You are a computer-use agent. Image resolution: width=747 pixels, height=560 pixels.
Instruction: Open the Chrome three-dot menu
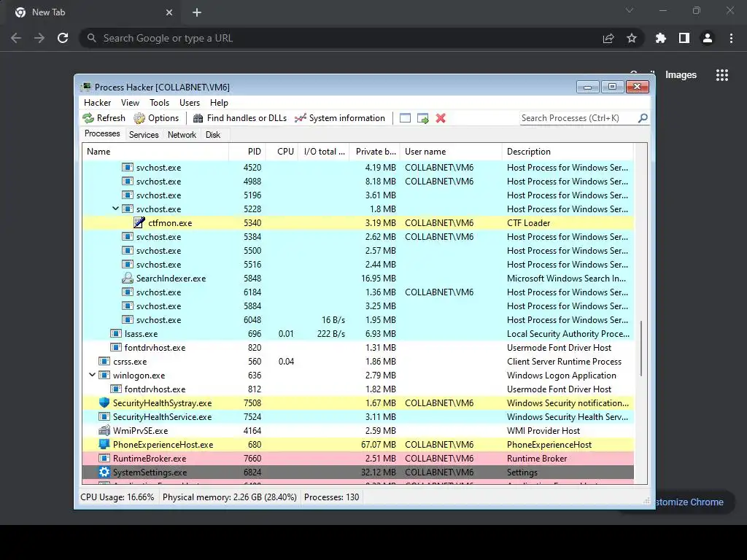(731, 38)
